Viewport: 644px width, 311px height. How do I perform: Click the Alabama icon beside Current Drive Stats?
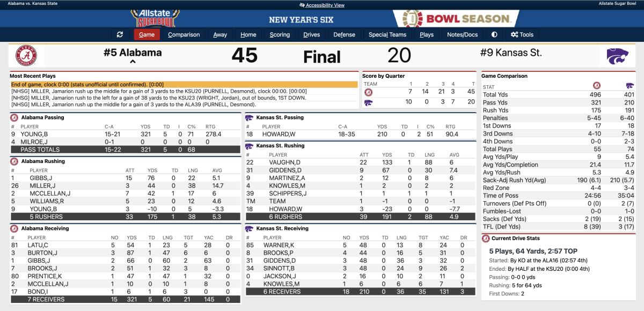[486, 238]
